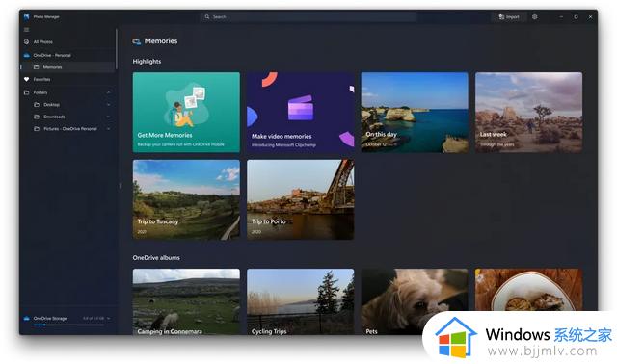Viewport: 617px width, 364px height.
Task: Click into the Search field
Action: pyautogui.click(x=308, y=17)
